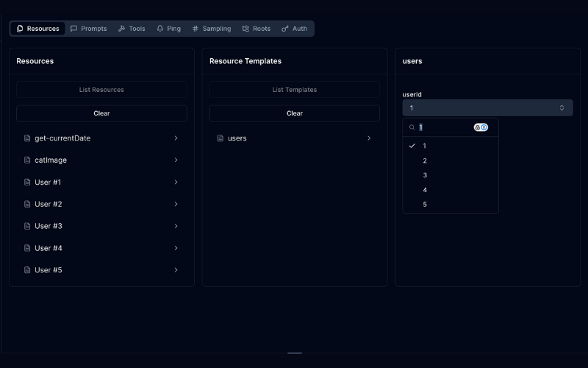This screenshot has height=368, width=588.
Task: Open catImage via its chevron arrow
Action: pos(176,160)
